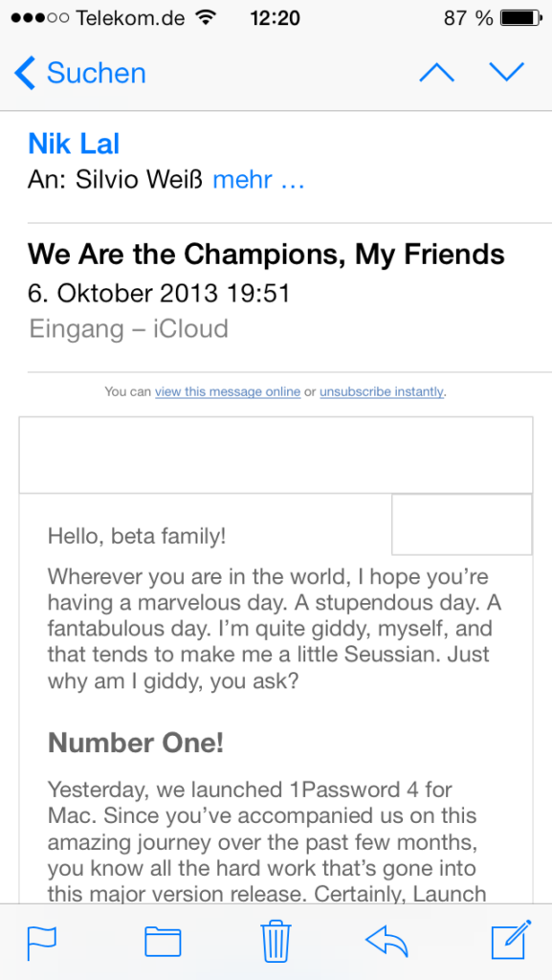Screen dimensions: 552x980
Task: Go to next message with down arrow
Action: [x=507, y=72]
